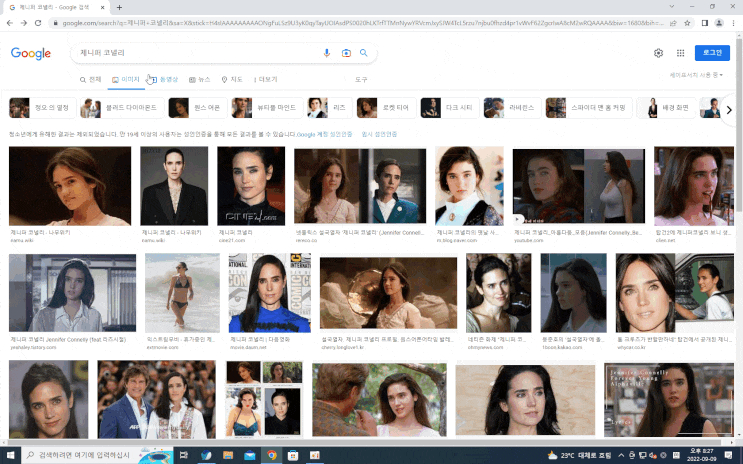Select the 라비린스 filter chip

point(512,108)
